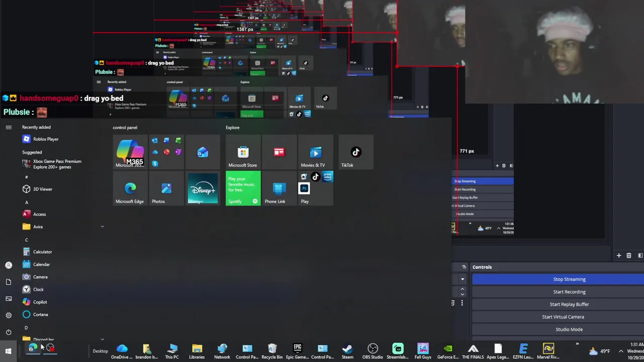Click Stop Streaming in OBS Controls
This screenshot has height=362, width=644.
coord(558,279)
